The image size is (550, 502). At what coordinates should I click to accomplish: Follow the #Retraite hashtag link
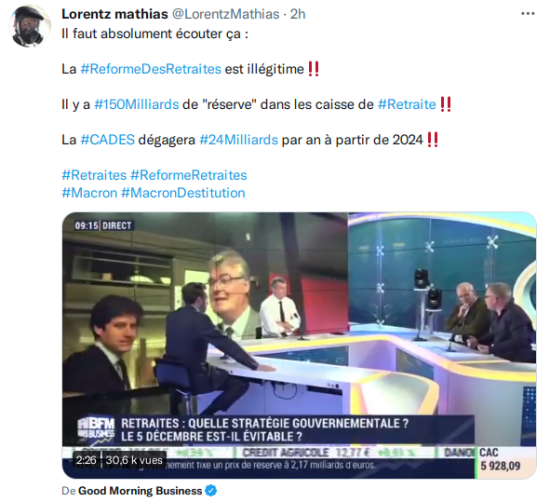click(407, 105)
